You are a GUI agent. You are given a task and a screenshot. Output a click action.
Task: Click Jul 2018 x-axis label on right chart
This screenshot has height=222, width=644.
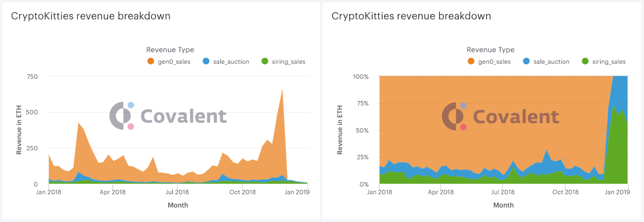point(502,191)
